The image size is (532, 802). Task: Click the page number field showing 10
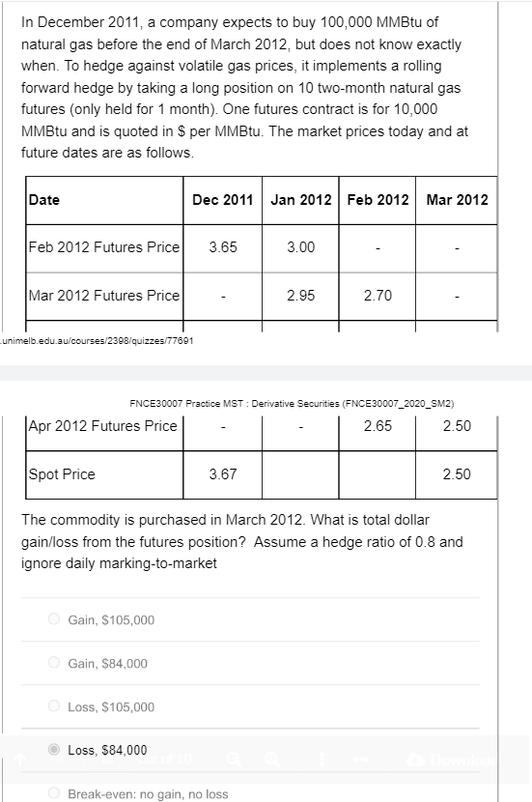(x=107, y=759)
